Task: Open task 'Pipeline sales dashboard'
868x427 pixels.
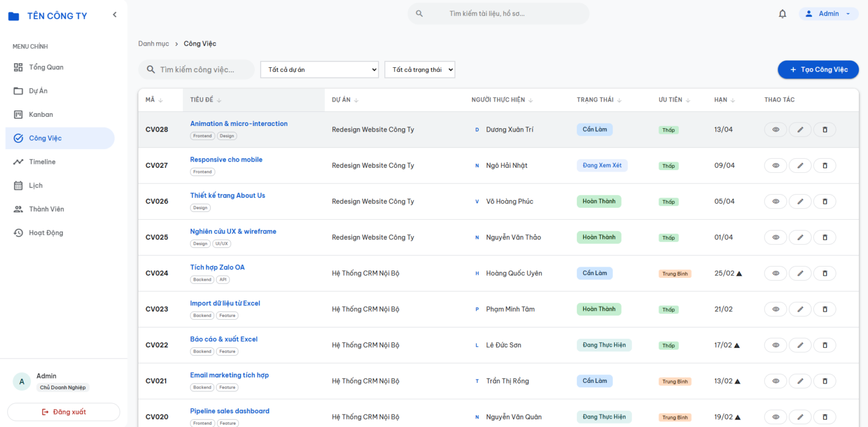Action: tap(229, 411)
